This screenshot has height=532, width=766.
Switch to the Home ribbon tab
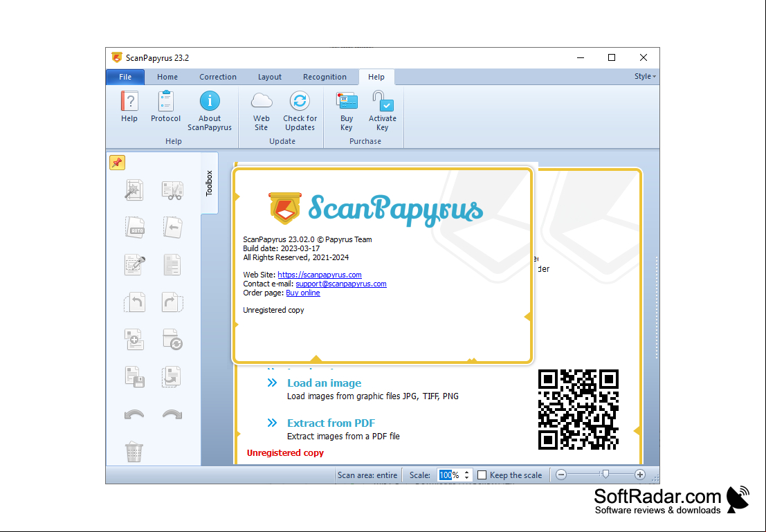[167, 77]
